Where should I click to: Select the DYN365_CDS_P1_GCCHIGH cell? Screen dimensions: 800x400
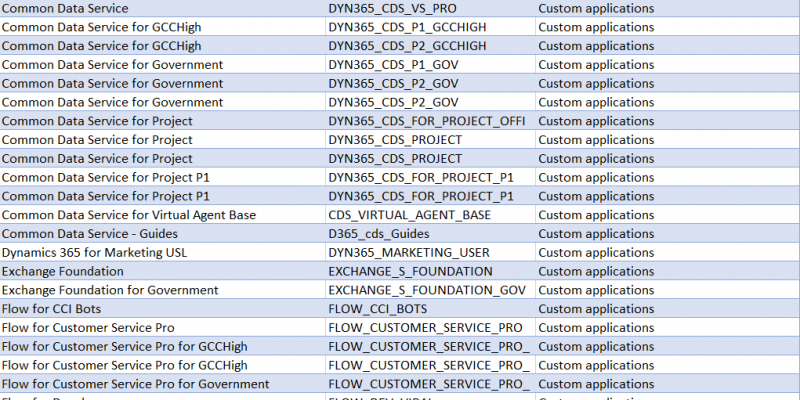(430, 27)
